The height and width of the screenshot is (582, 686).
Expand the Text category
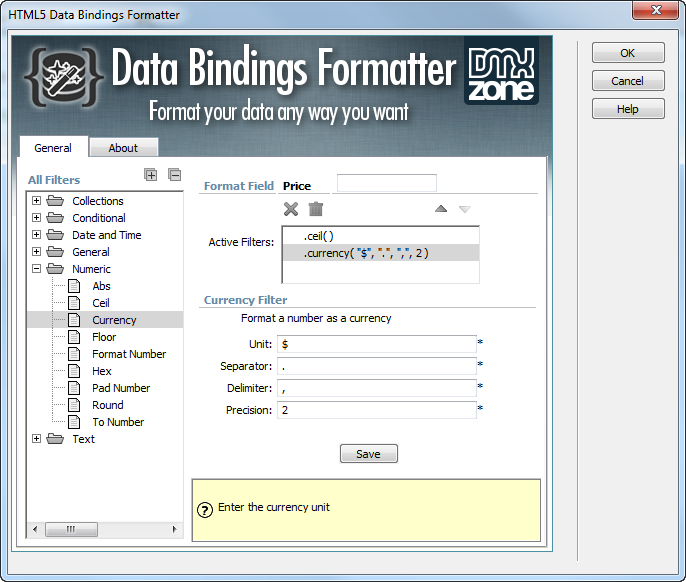(36, 439)
